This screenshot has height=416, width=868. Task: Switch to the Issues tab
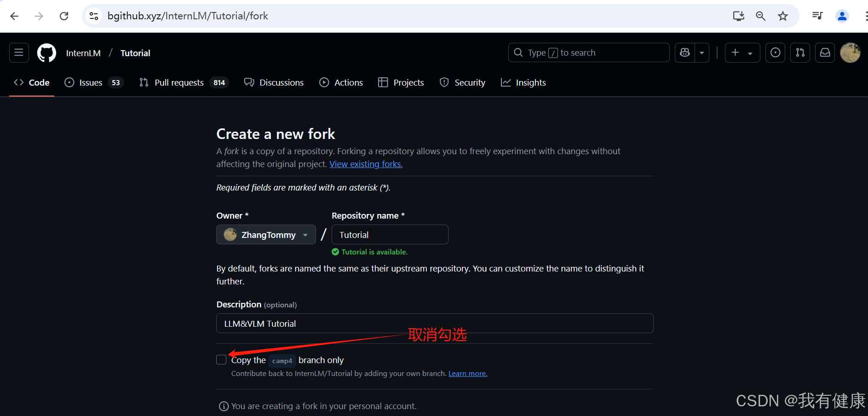pyautogui.click(x=94, y=82)
